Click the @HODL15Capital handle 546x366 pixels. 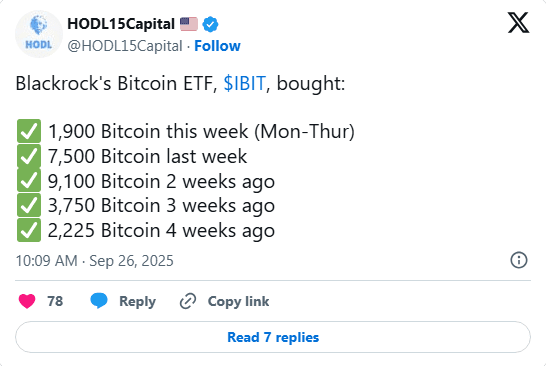click(x=125, y=46)
